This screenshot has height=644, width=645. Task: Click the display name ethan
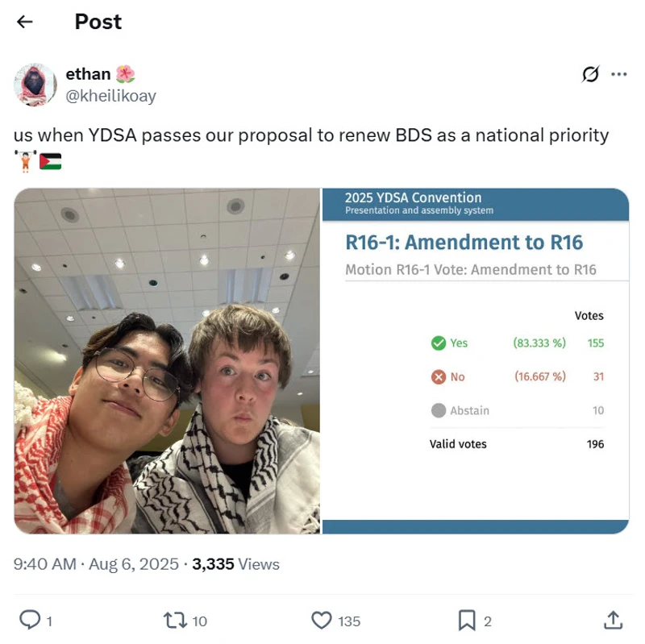88,74
